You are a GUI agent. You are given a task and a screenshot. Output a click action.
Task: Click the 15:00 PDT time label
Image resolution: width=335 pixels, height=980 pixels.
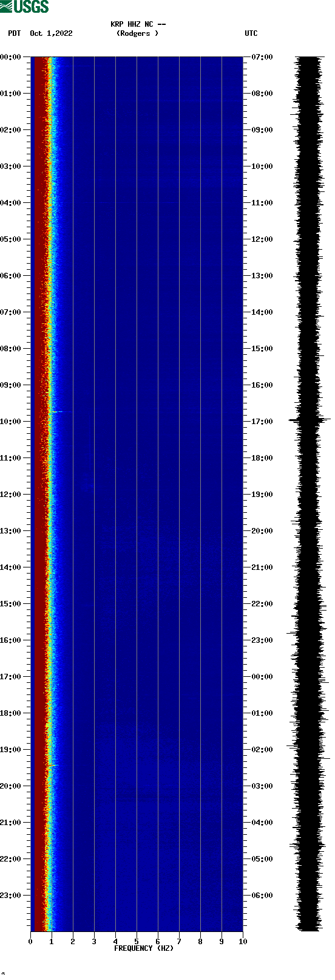pos(11,604)
